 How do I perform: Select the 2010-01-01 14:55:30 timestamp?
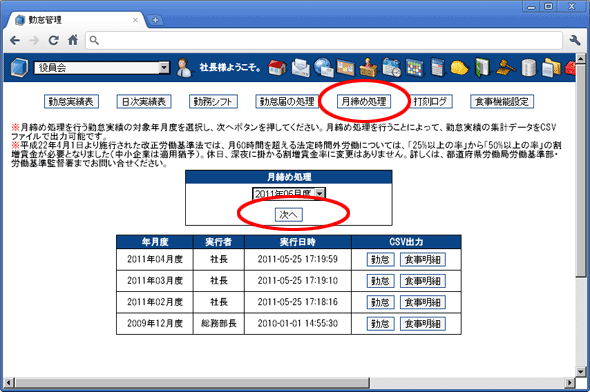298,324
